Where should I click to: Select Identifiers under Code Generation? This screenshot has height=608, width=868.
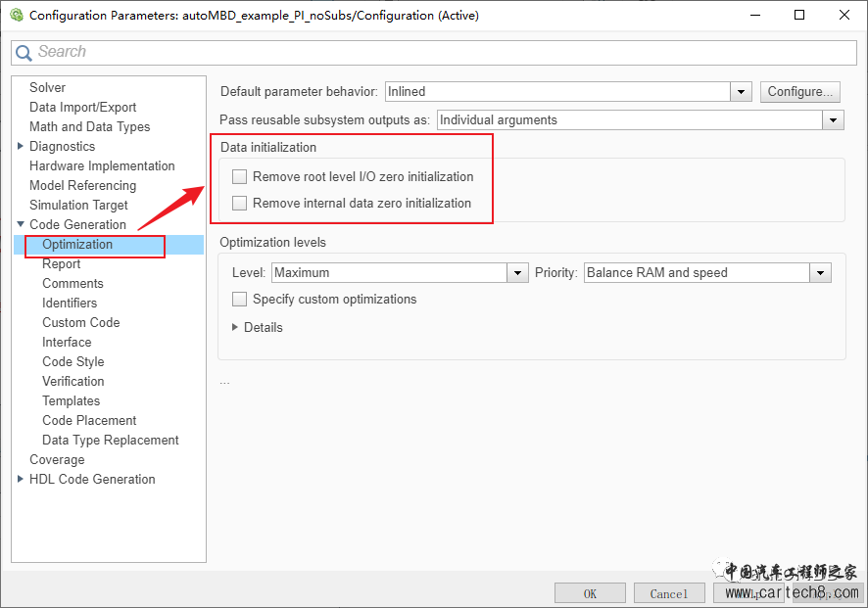70,303
